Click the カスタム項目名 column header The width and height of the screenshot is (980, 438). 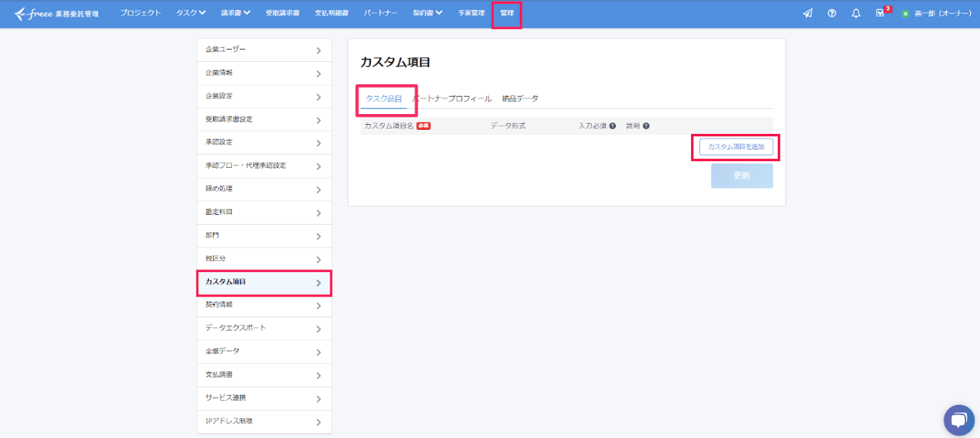(389, 126)
